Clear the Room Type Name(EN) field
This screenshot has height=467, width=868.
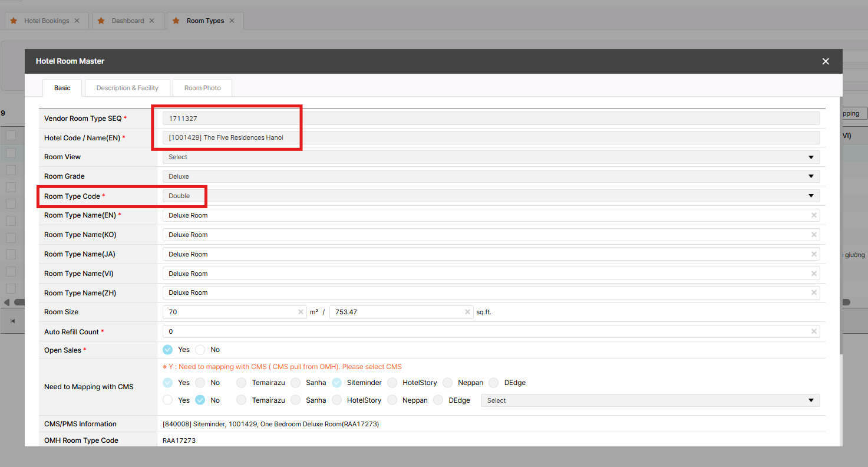pos(814,215)
